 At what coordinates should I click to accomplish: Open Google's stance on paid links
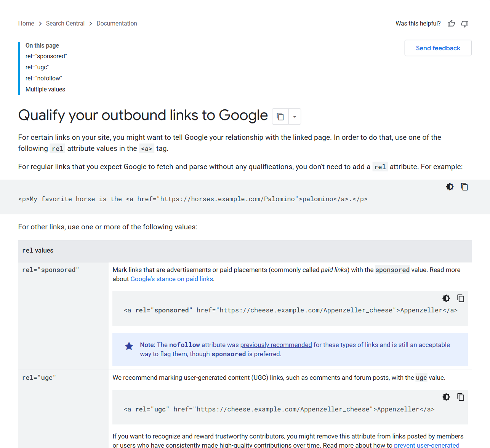tap(171, 279)
